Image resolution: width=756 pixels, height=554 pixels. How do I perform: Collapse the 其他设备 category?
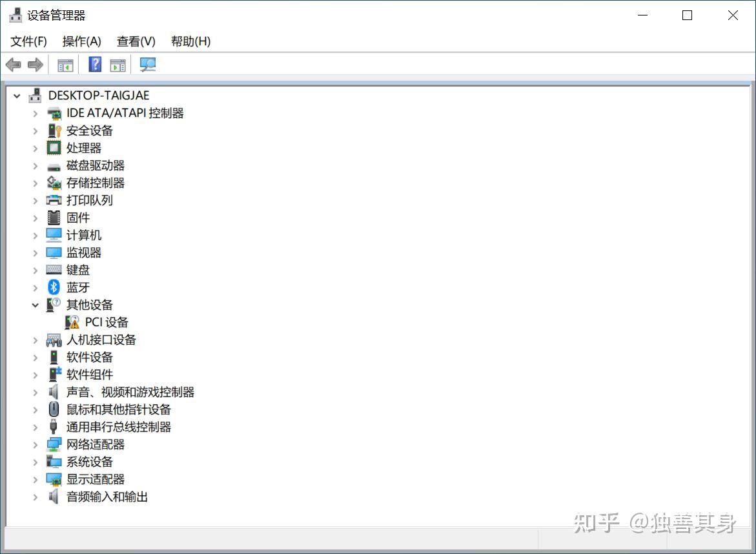coord(36,305)
